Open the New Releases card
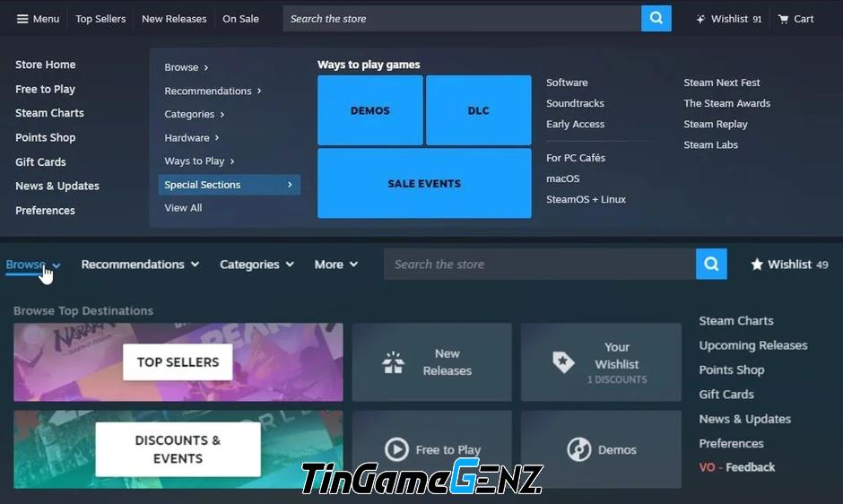Screen dimensions: 843x504 [431, 362]
